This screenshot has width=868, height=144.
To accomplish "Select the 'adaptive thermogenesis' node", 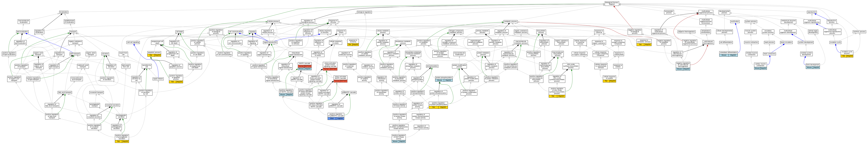I will pyautogui.click(x=686, y=32).
